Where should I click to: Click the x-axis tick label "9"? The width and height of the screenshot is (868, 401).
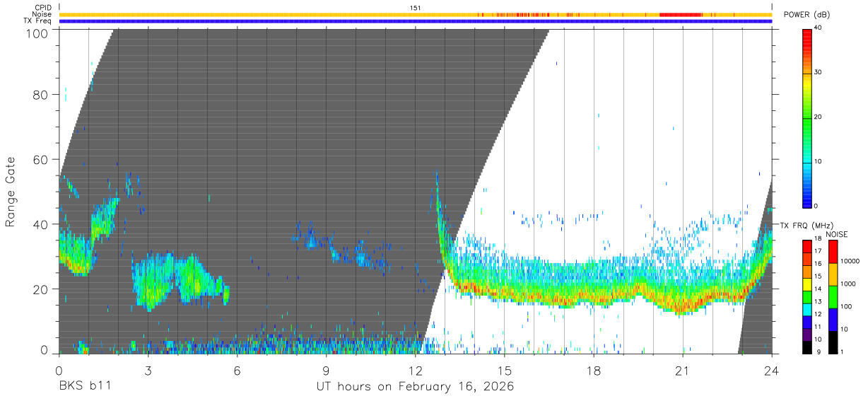coord(326,371)
